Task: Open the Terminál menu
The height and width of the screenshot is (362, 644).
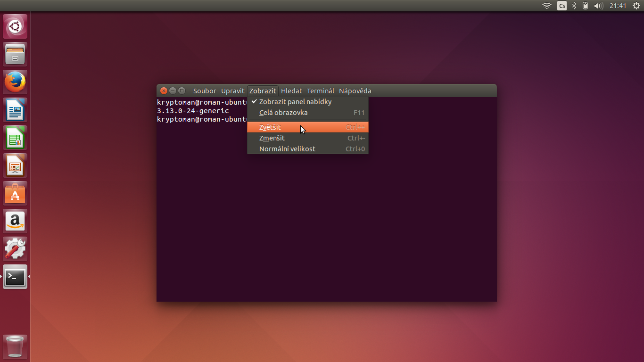Action: [x=321, y=91]
